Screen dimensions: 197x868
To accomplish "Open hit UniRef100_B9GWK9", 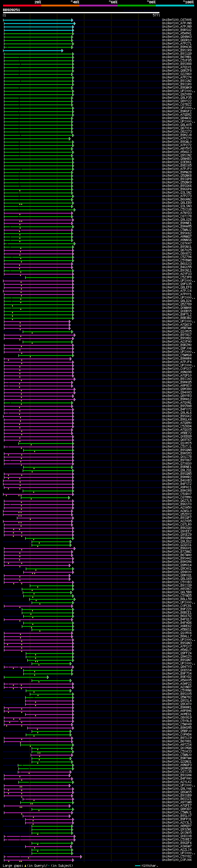I will pos(177,88).
